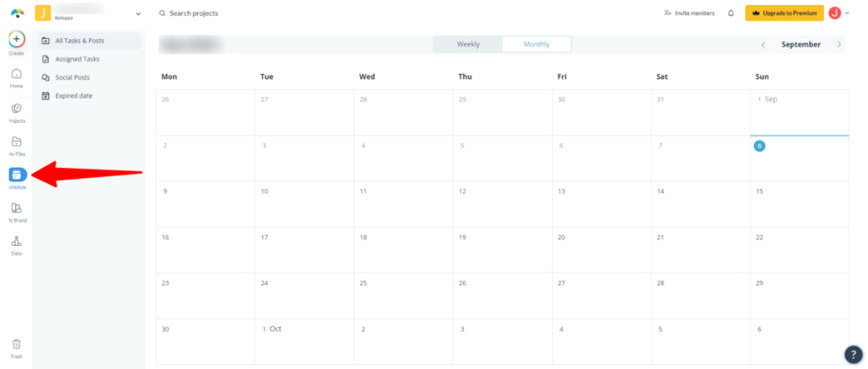
Task: Select calendar day 27
Action: coord(601,296)
